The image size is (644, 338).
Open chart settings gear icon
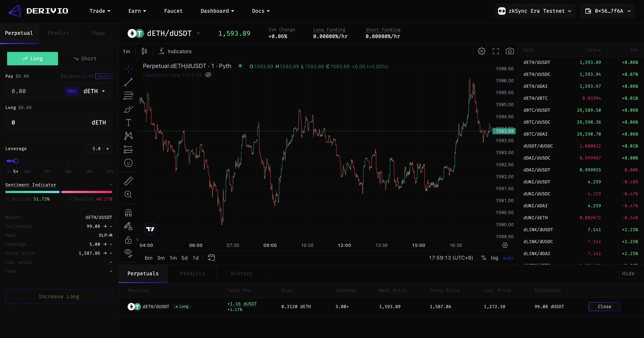(x=482, y=51)
